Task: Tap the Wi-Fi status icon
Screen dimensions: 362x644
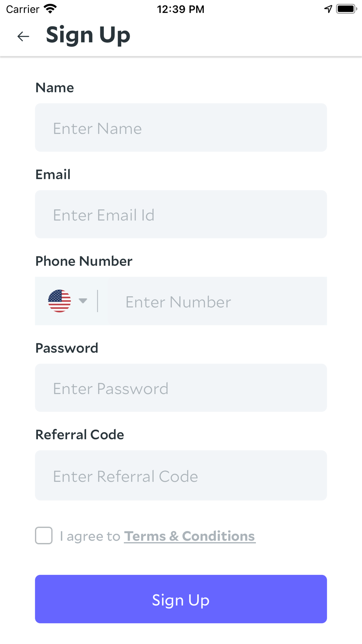Action: pyautogui.click(x=50, y=9)
